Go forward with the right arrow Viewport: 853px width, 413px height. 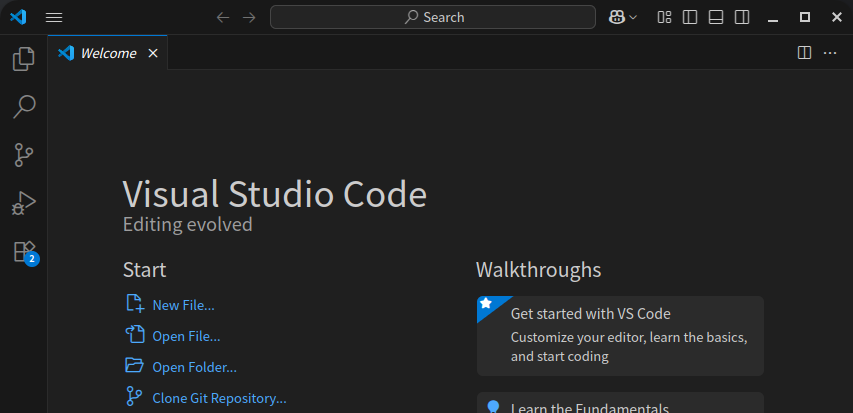249,17
